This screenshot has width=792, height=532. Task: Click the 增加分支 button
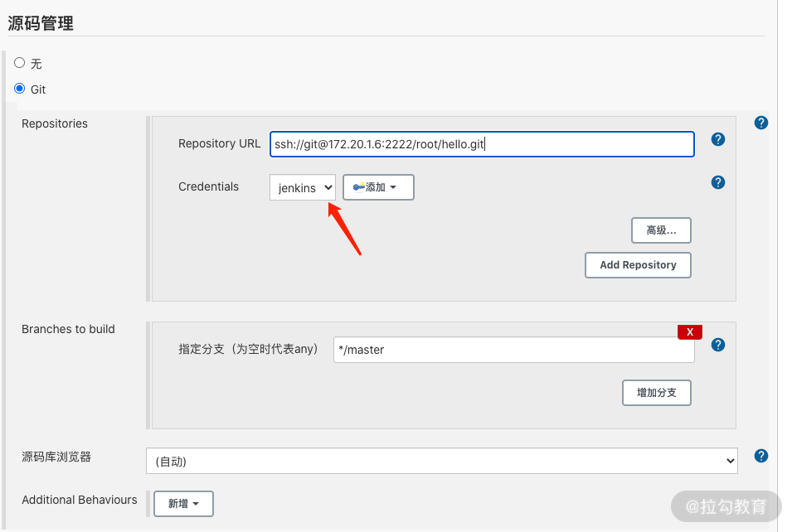pyautogui.click(x=656, y=393)
